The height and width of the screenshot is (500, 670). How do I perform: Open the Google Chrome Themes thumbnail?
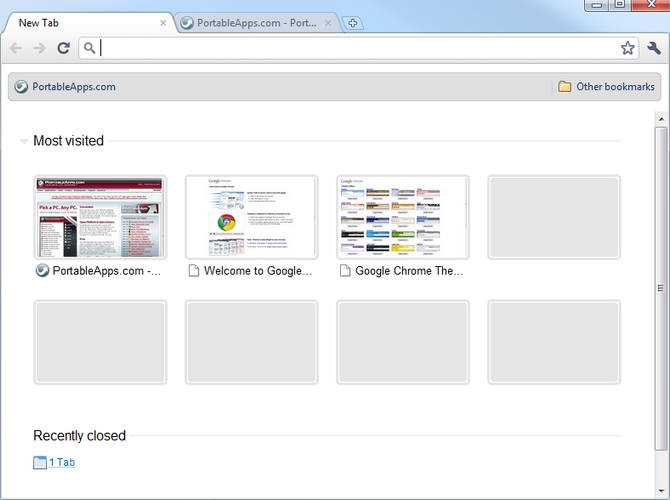point(402,217)
